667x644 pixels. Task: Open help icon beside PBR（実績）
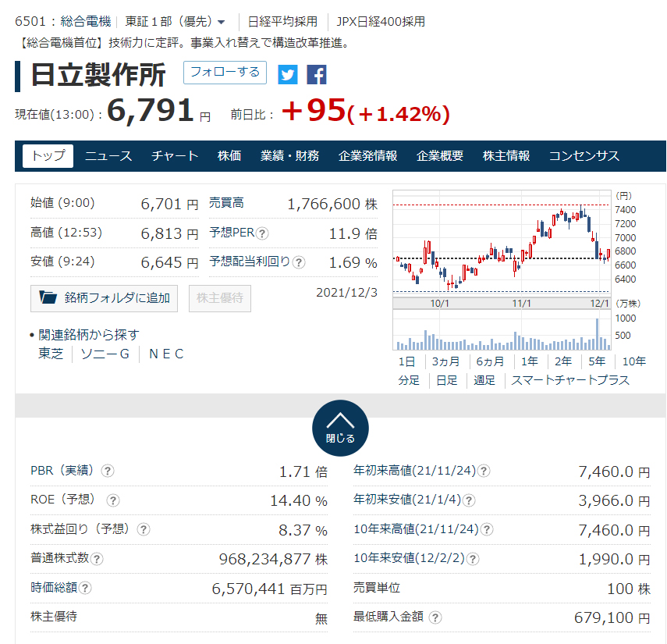coord(108,471)
